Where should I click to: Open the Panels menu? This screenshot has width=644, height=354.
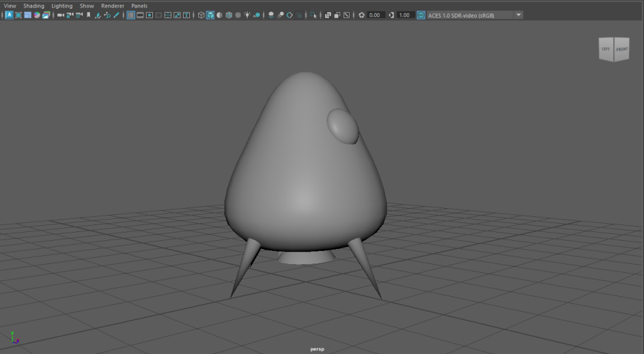point(139,6)
